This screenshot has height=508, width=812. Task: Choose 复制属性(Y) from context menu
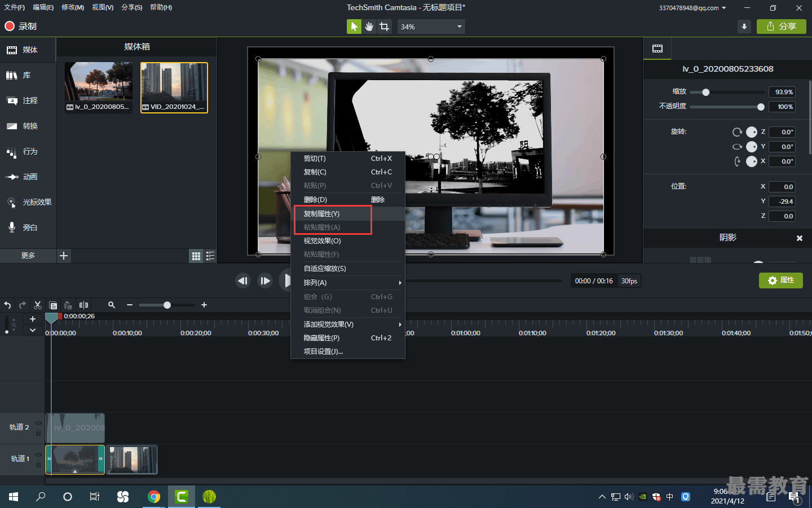347,214
